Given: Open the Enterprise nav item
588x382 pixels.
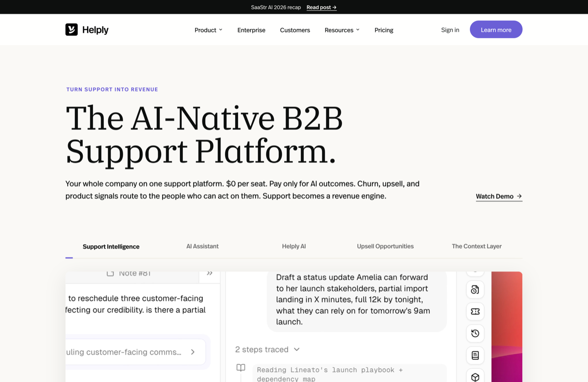Looking at the screenshot, I should pos(251,30).
